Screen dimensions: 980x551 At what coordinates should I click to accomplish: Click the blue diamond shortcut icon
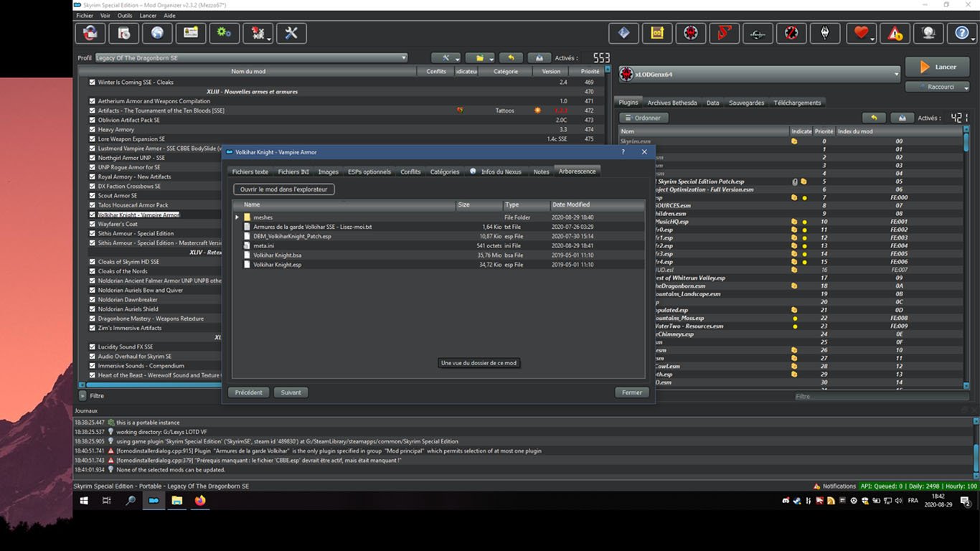point(623,33)
